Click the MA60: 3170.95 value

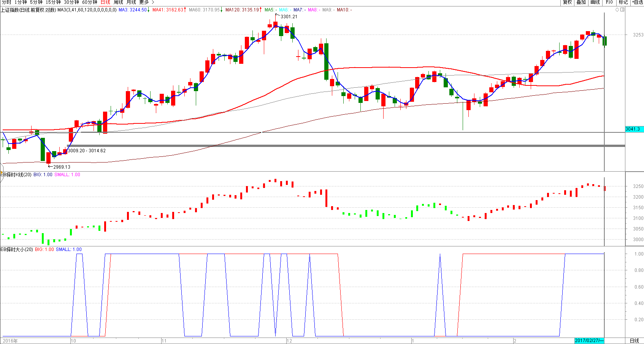click(x=204, y=10)
